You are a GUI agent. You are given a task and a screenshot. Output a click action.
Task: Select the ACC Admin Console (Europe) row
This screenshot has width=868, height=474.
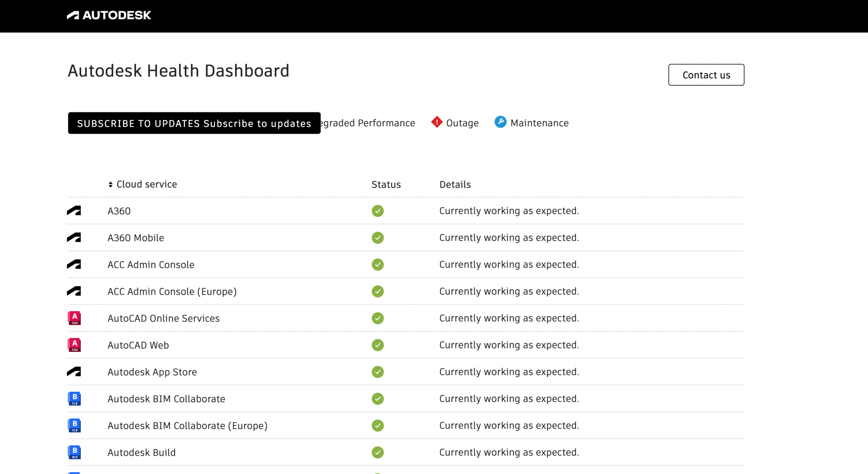coord(172,291)
